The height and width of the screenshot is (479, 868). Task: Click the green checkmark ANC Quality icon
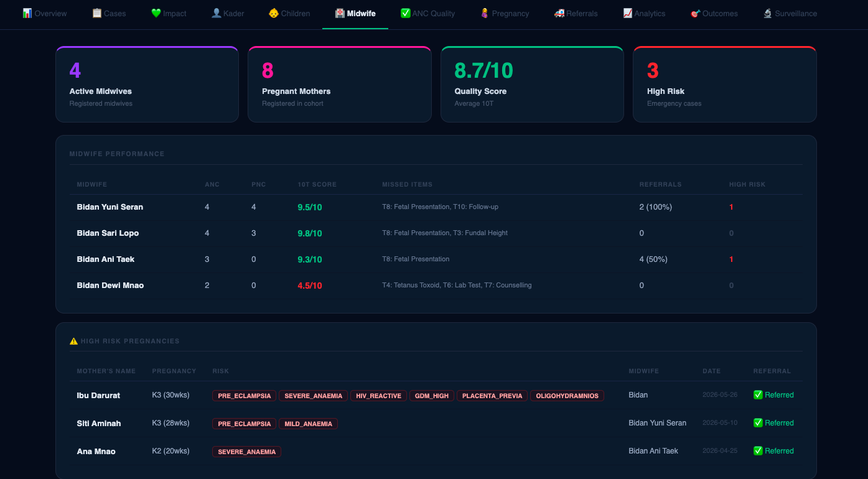pyautogui.click(x=405, y=13)
